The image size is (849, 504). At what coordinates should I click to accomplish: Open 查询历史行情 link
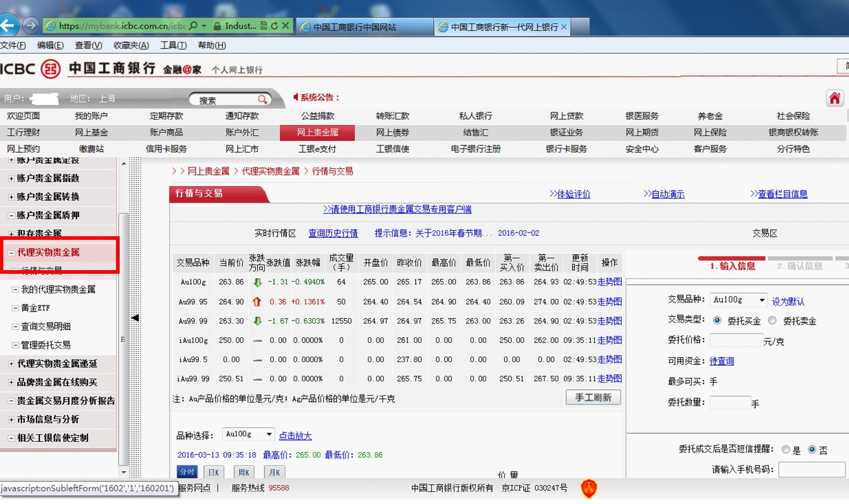pyautogui.click(x=333, y=233)
